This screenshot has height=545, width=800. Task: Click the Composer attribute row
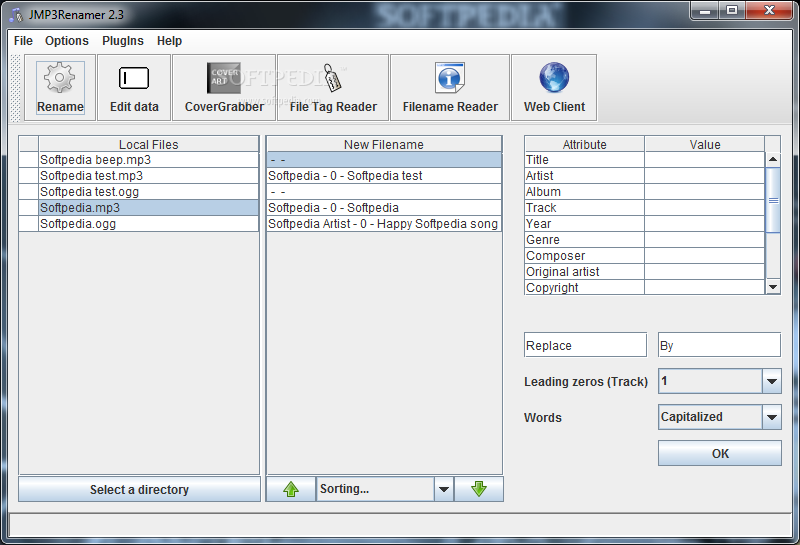tap(644, 256)
